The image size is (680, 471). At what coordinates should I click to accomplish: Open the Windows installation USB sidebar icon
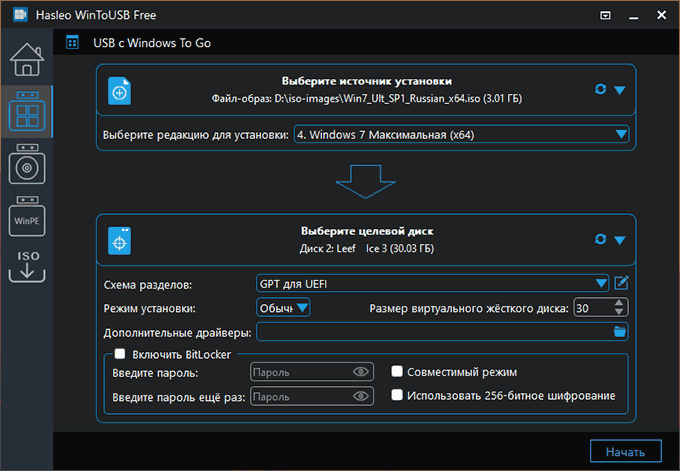pos(27,164)
